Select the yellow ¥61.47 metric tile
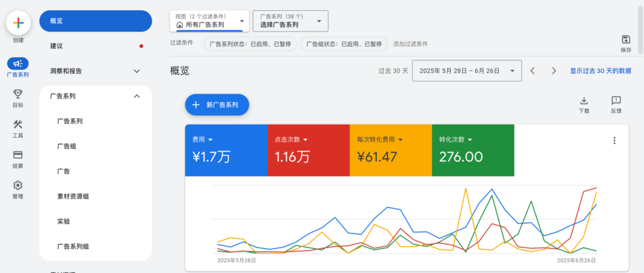644x273 pixels. coord(391,150)
